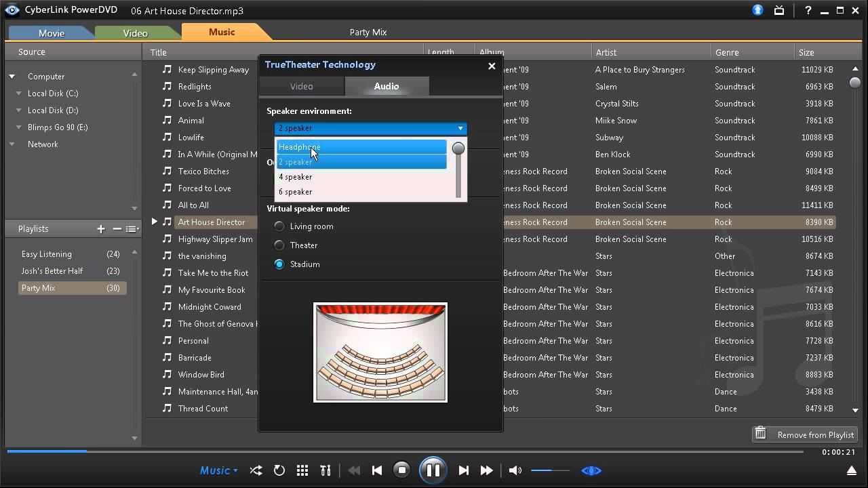Click the track list vertical scrollbar thumb
The height and width of the screenshot is (488, 868).
(x=854, y=83)
